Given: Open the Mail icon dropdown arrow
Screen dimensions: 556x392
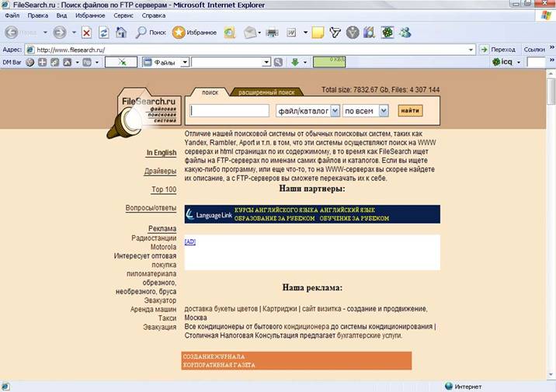Looking at the screenshot, I should point(259,33).
